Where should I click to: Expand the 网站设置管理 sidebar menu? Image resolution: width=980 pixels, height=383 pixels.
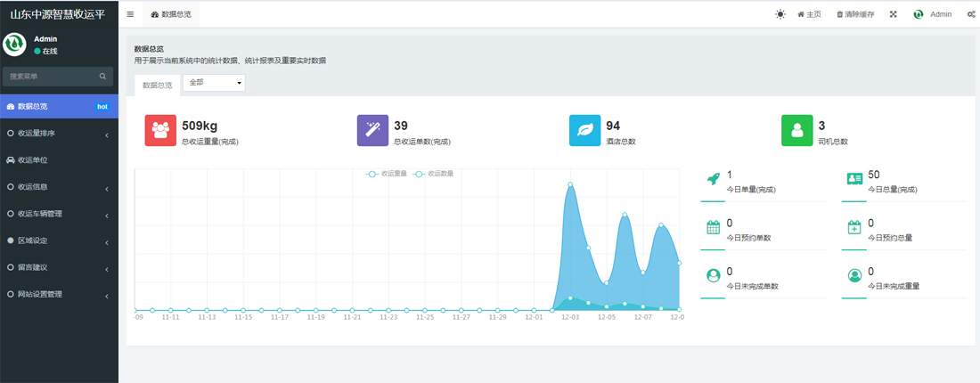pos(59,294)
